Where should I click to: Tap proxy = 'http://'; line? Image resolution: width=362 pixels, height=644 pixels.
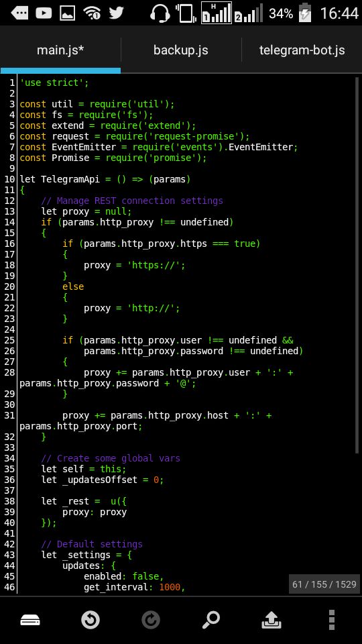tap(132, 308)
